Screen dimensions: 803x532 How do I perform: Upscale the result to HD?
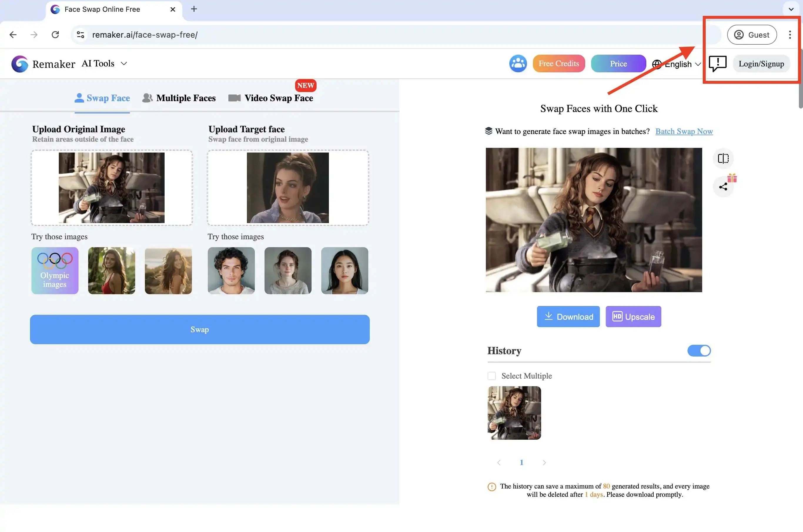point(633,316)
